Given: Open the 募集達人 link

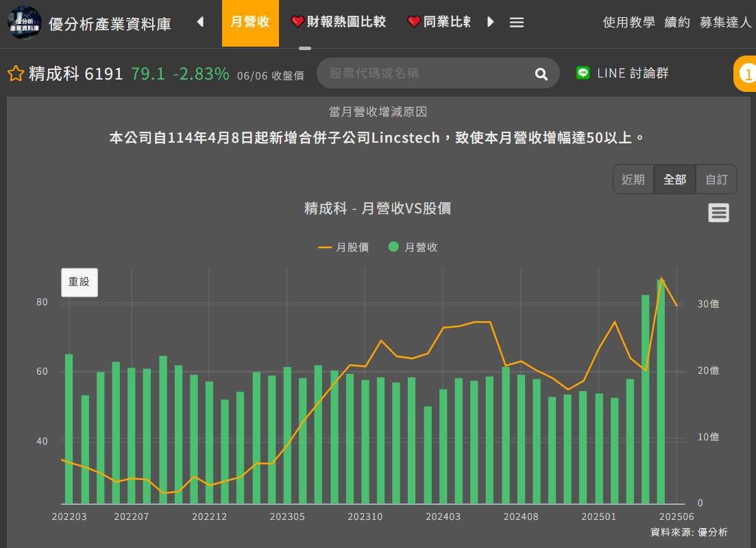Looking at the screenshot, I should [725, 22].
